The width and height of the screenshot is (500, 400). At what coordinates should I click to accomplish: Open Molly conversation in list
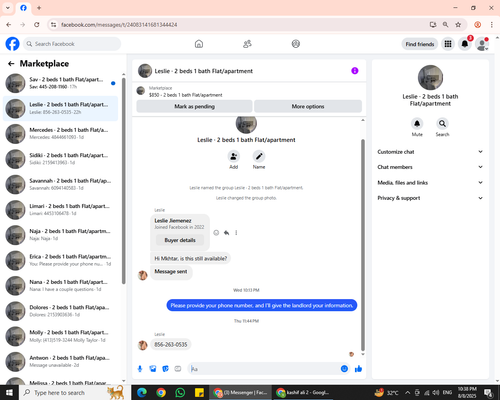tap(60, 336)
